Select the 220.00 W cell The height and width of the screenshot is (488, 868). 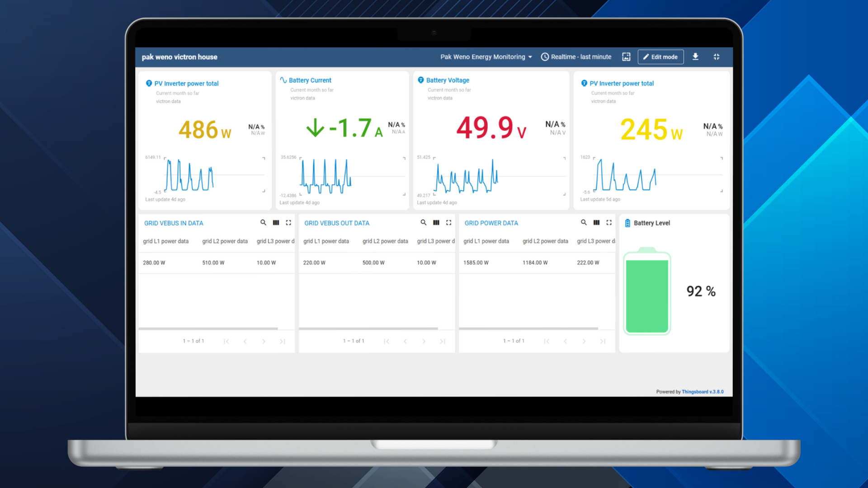click(314, 263)
